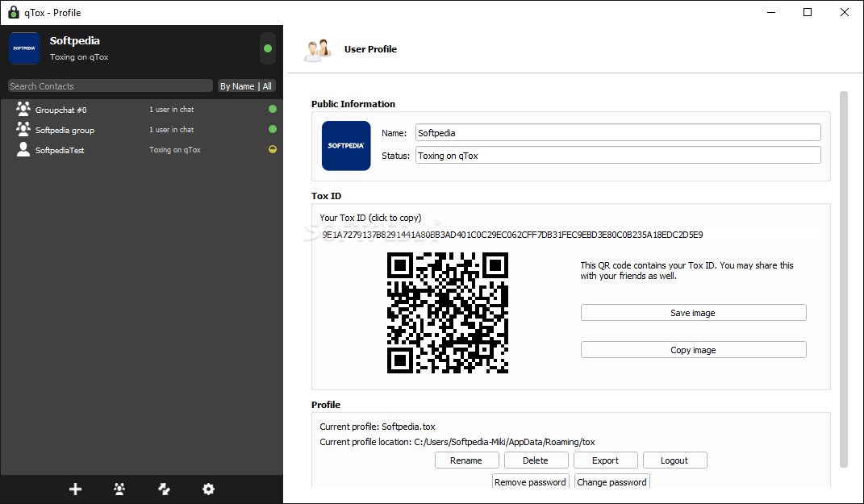The height and width of the screenshot is (504, 864).
Task: Copy the Tox ID string
Action: (x=512, y=235)
